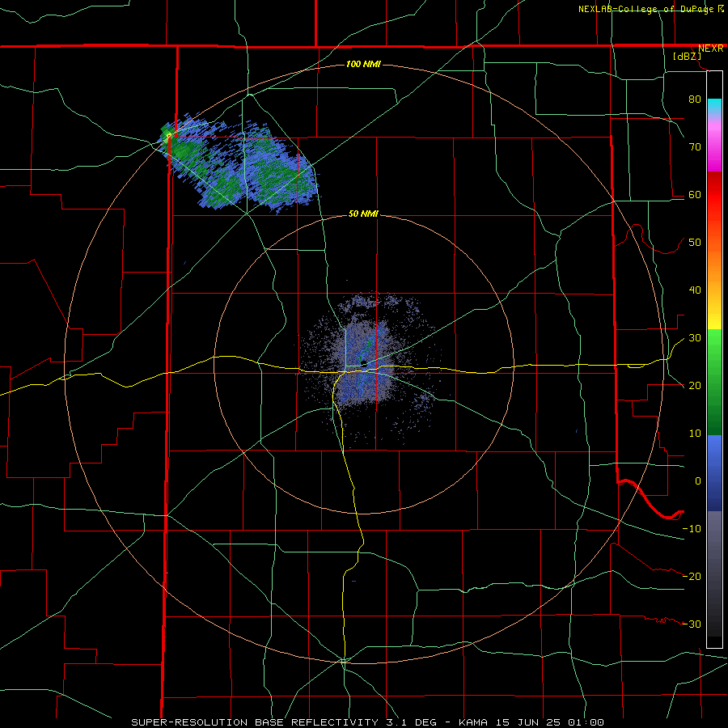Viewport: 728px width, 728px height.
Task: Click the [dBZ] unit label
Action: 687,57
